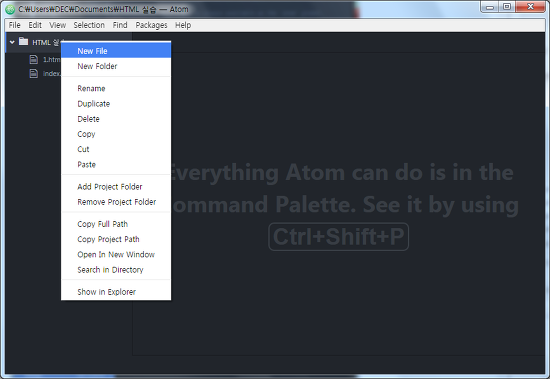Choose Copy Project Path
The width and height of the screenshot is (550, 379).
click(x=116, y=239)
